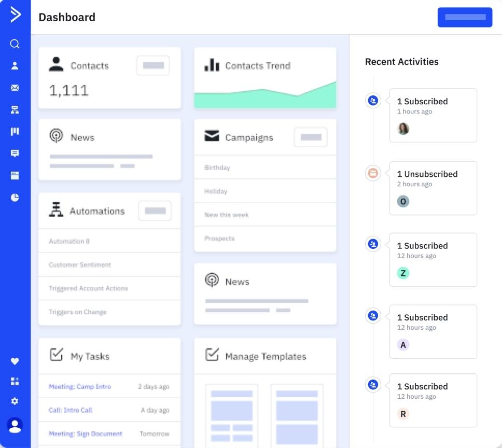Select Triggered Account Actions automation
The width and height of the screenshot is (502, 448).
pyautogui.click(x=109, y=288)
